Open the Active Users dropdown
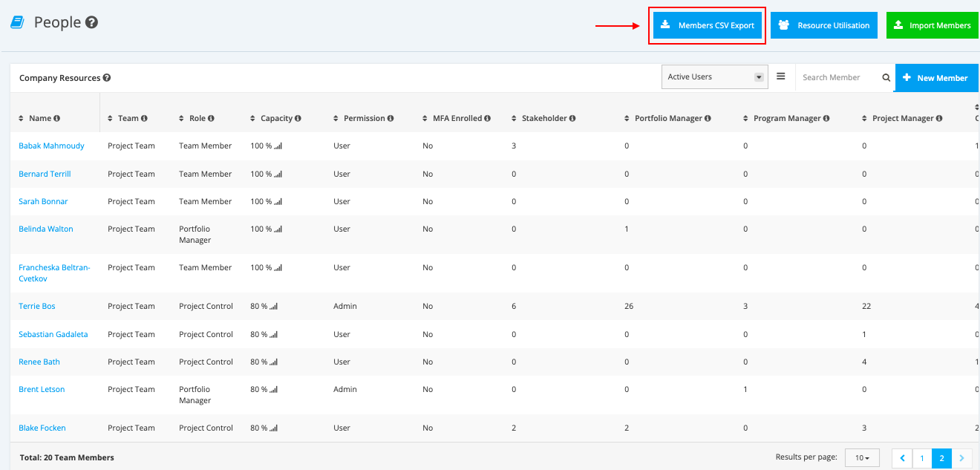The height and width of the screenshot is (470, 980). click(715, 76)
